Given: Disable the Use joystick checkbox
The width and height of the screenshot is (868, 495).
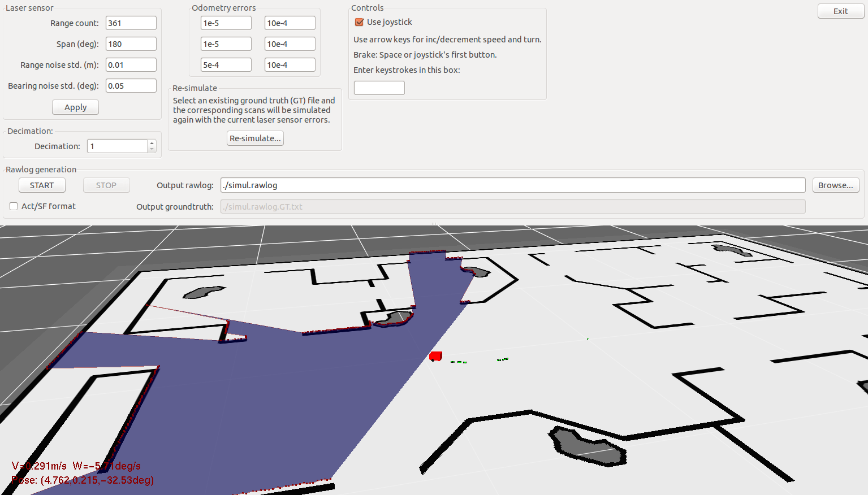Looking at the screenshot, I should tap(359, 22).
